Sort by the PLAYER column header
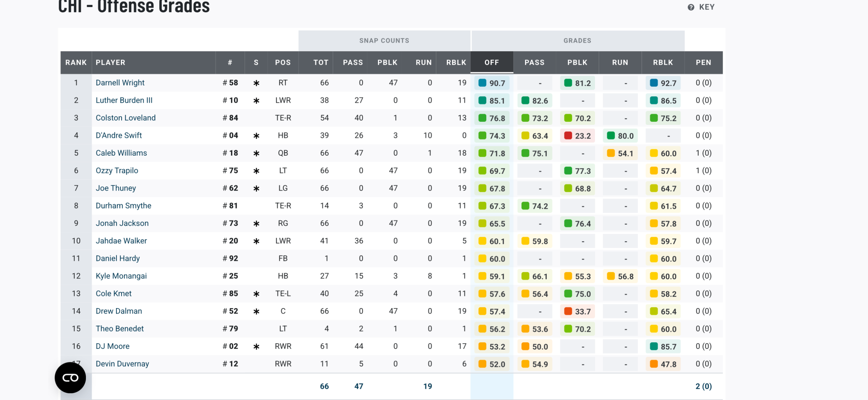Image resolution: width=868 pixels, height=400 pixels. point(110,62)
